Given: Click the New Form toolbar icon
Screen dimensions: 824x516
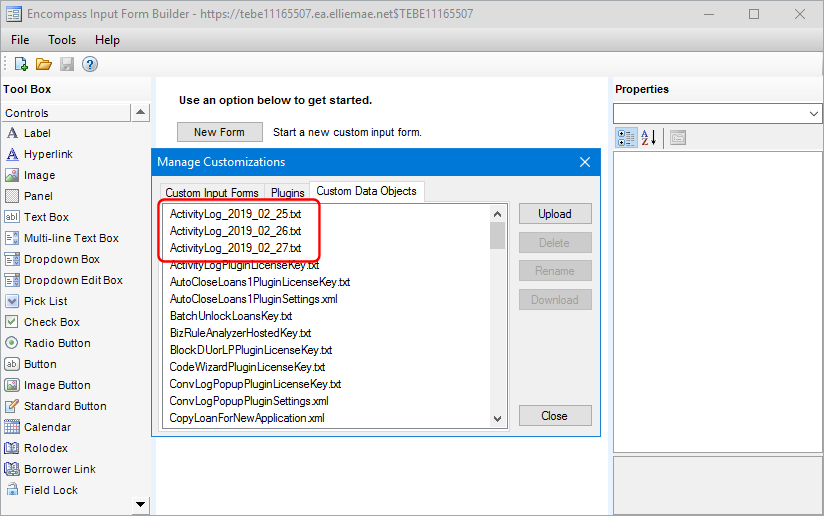Looking at the screenshot, I should [21, 64].
